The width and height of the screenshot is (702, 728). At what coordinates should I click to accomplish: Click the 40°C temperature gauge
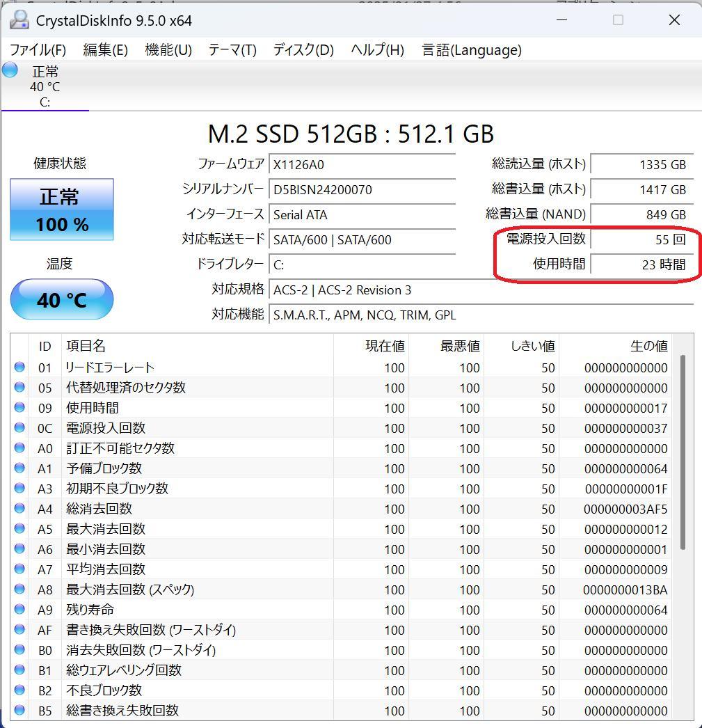tap(61, 299)
